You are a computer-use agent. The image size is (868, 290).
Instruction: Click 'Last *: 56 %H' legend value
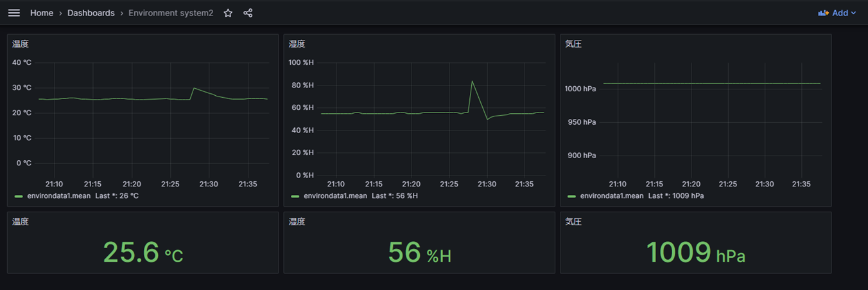(x=394, y=195)
